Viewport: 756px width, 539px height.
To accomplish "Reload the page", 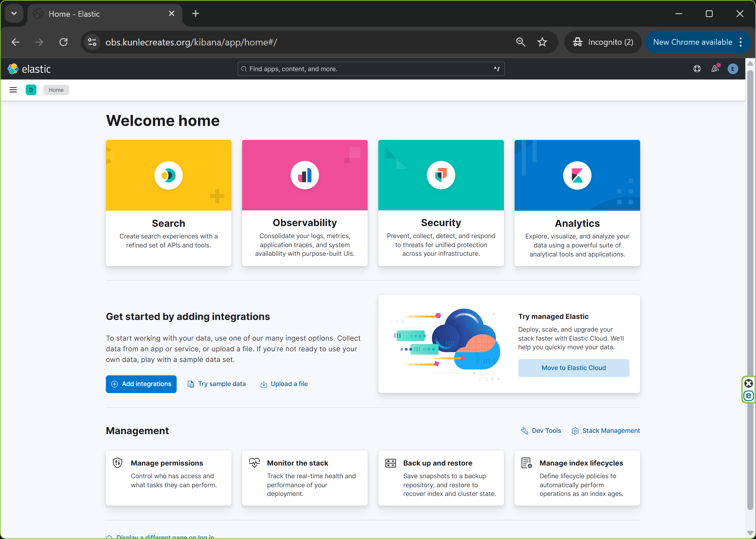I will [x=63, y=42].
